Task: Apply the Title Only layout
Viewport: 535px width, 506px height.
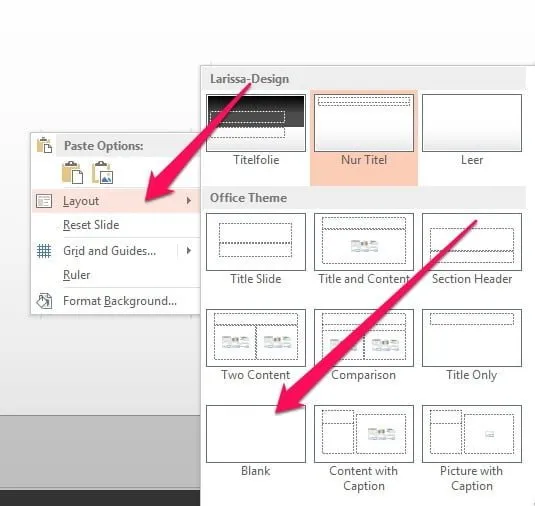Action: point(472,345)
